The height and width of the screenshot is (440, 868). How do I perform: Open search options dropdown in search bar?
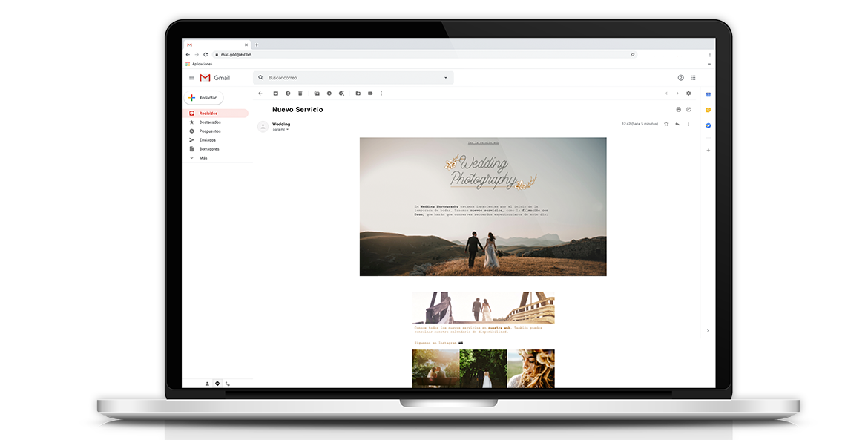(x=446, y=78)
